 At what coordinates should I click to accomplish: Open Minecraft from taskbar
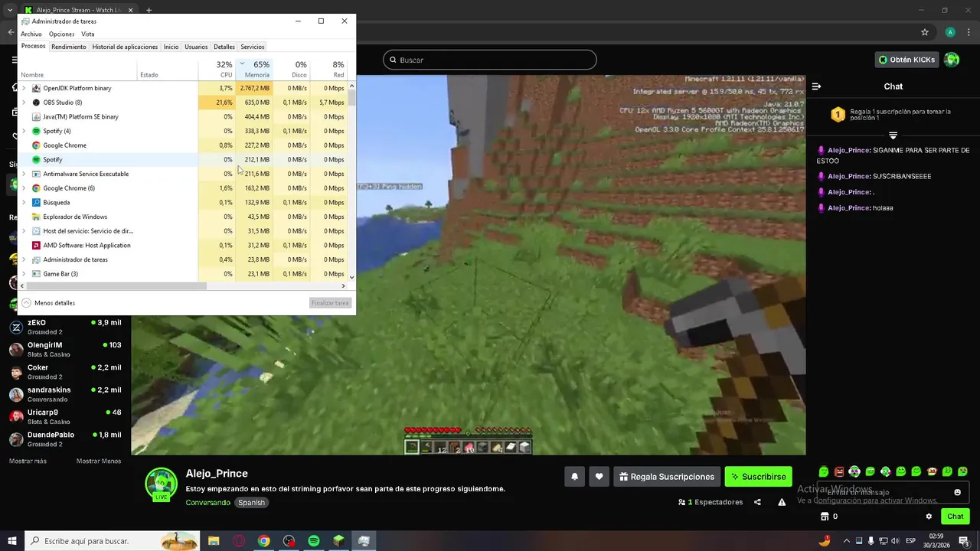(338, 541)
